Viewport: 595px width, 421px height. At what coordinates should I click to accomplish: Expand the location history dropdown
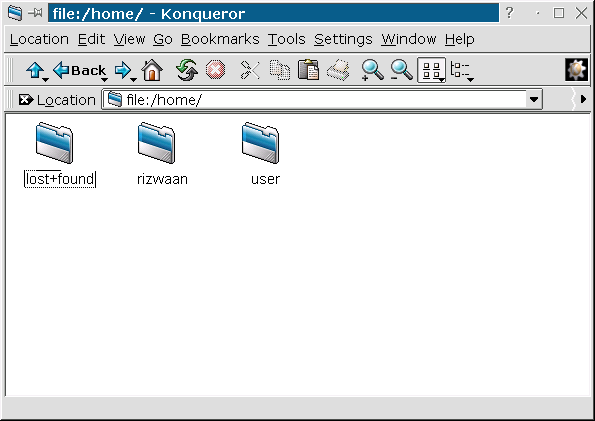click(534, 100)
